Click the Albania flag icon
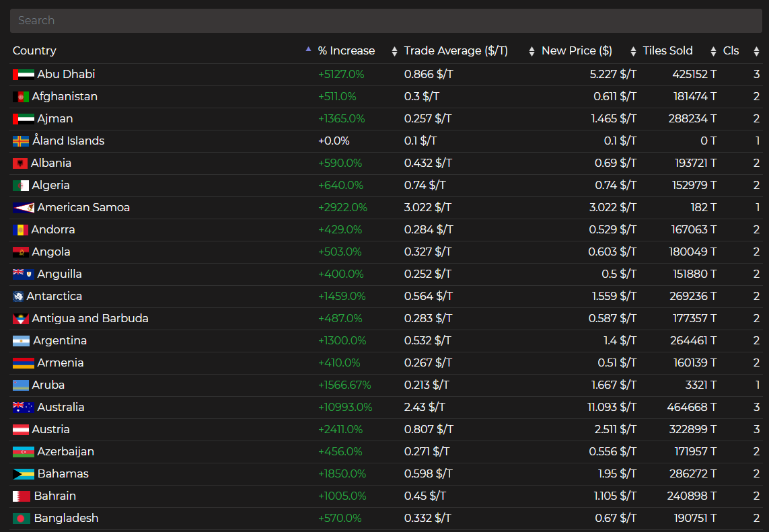This screenshot has width=769, height=532. tap(20, 163)
